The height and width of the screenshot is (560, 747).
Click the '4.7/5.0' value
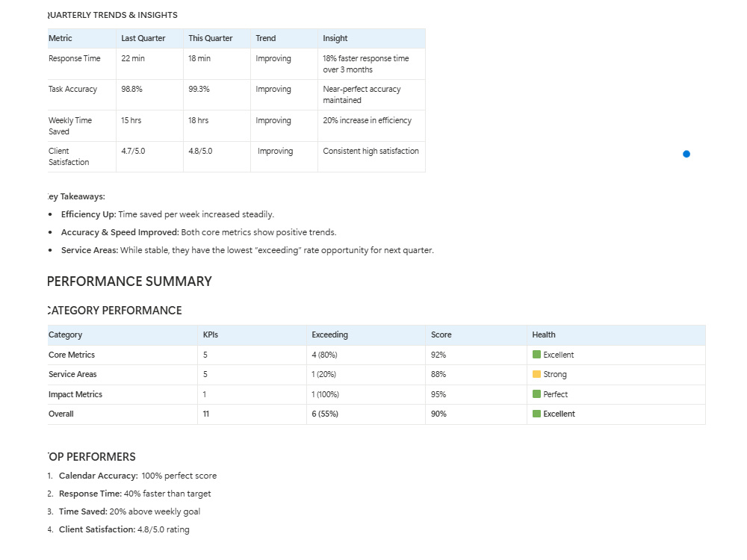[x=133, y=151]
